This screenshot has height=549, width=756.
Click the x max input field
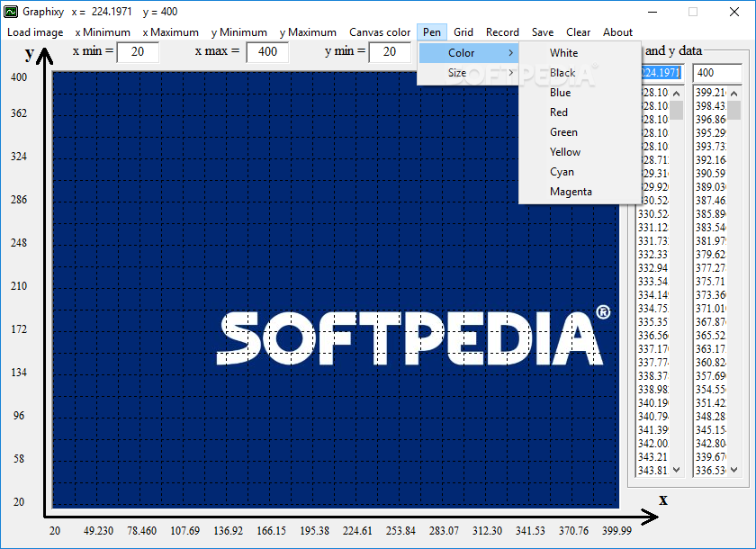tap(267, 52)
